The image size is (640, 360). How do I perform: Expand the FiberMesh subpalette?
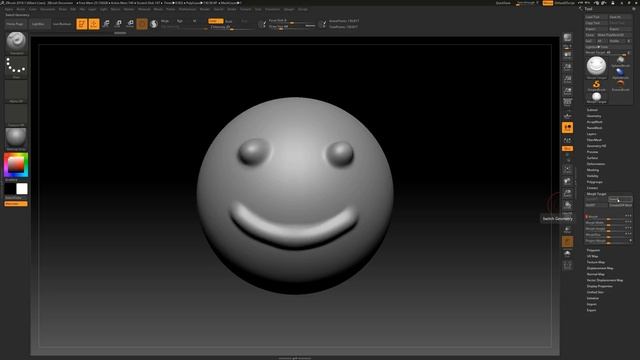point(594,140)
